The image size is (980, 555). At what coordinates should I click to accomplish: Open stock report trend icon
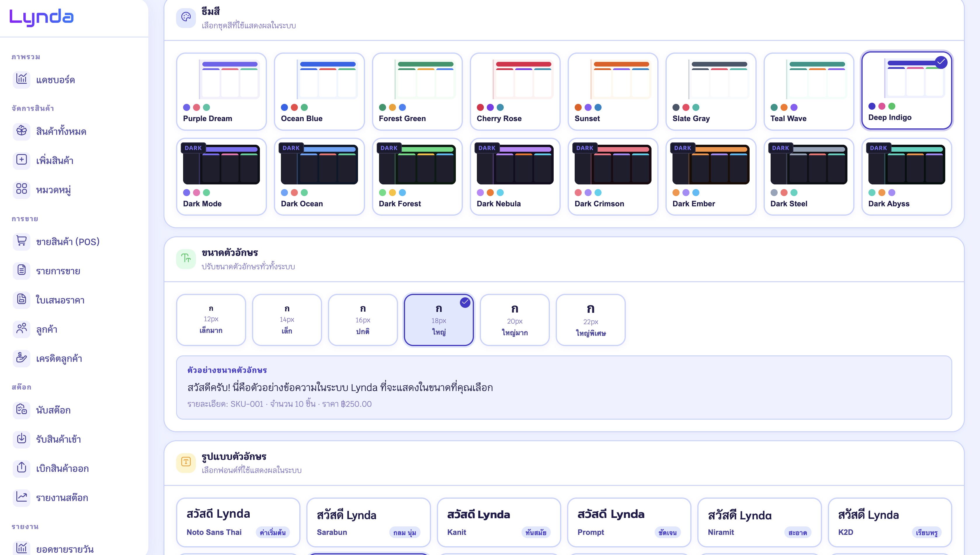pyautogui.click(x=21, y=497)
